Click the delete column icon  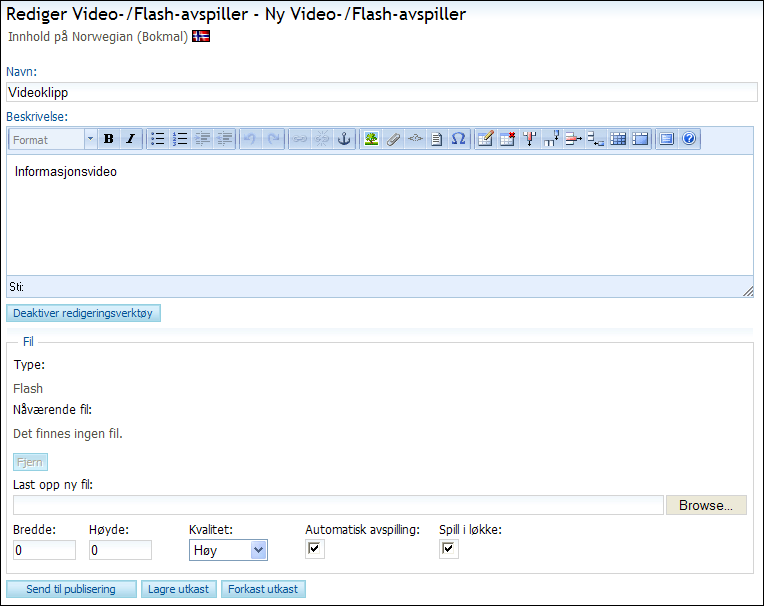pos(530,139)
